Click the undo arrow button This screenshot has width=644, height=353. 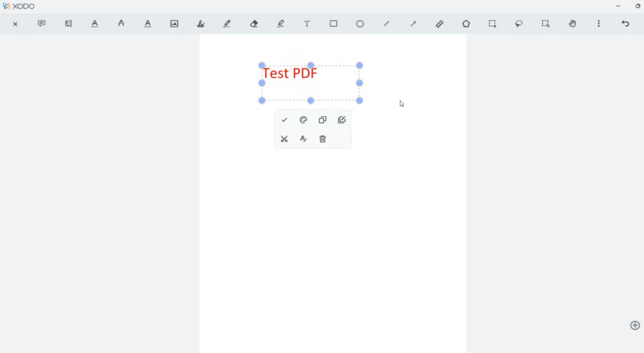[x=625, y=24]
